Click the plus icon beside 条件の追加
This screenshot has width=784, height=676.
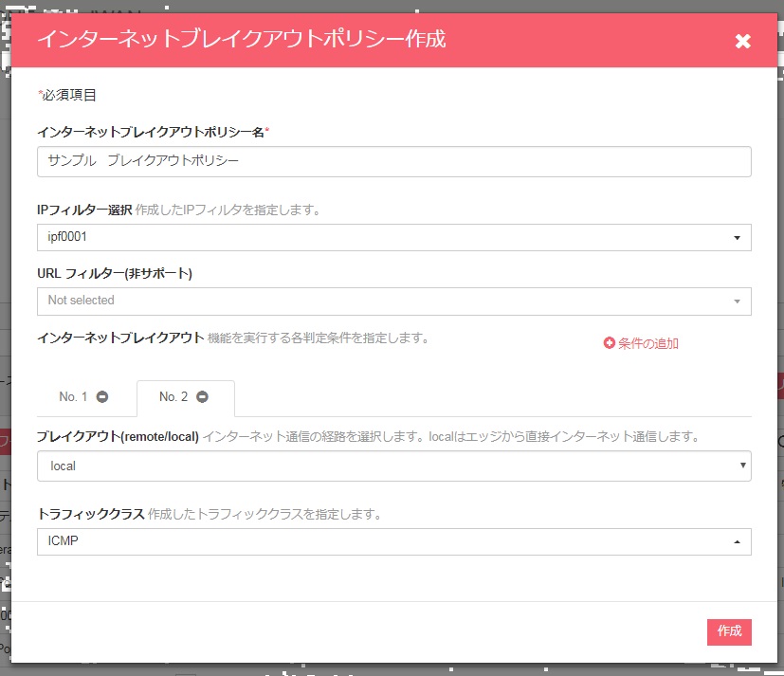pos(609,343)
